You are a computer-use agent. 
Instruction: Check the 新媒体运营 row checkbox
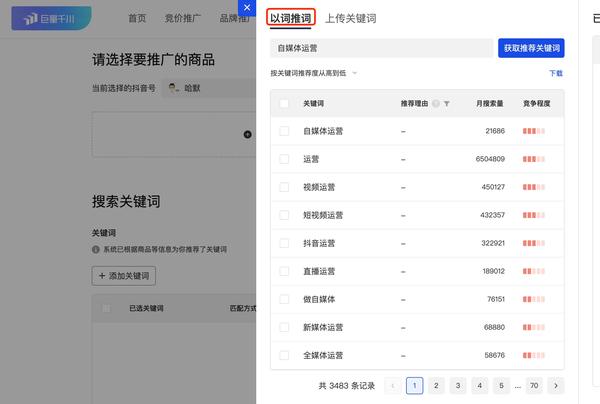pos(284,327)
